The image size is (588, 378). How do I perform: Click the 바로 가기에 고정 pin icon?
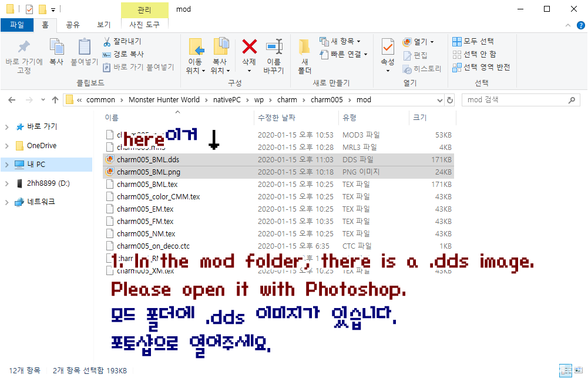24,47
